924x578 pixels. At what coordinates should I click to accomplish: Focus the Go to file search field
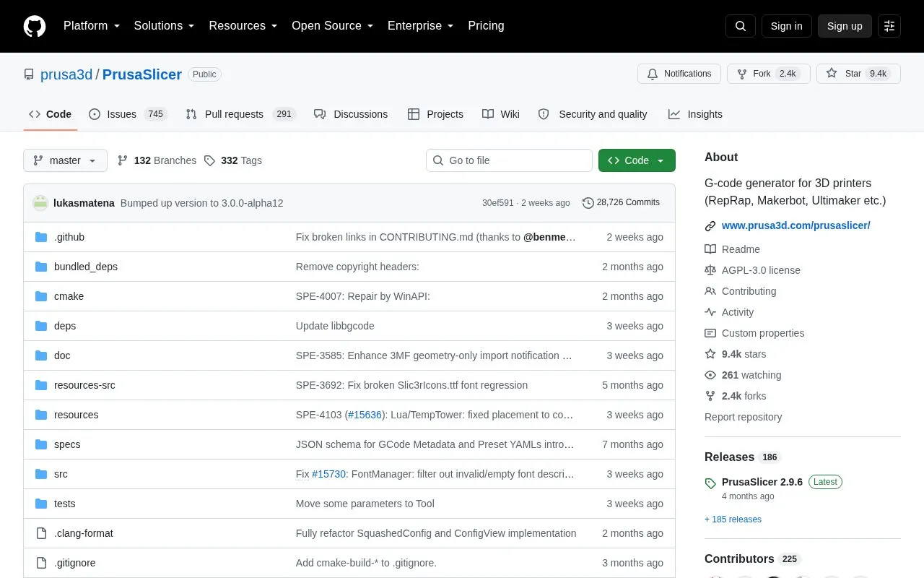[x=509, y=160]
